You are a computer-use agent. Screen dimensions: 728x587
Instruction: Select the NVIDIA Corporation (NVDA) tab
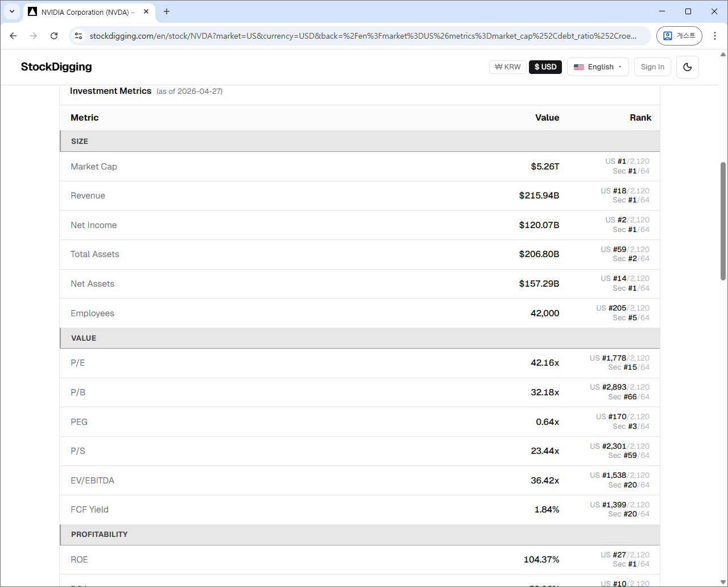(89, 12)
